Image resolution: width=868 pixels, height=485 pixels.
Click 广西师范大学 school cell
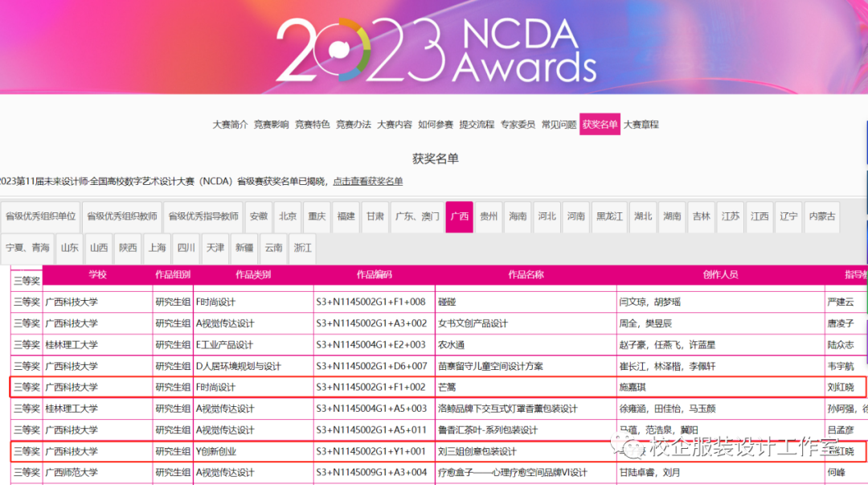tap(72, 473)
